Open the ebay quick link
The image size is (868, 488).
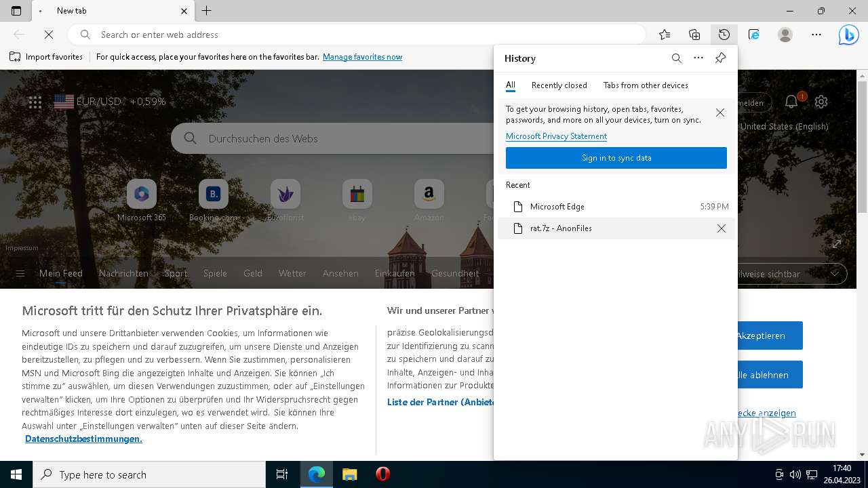357,201
